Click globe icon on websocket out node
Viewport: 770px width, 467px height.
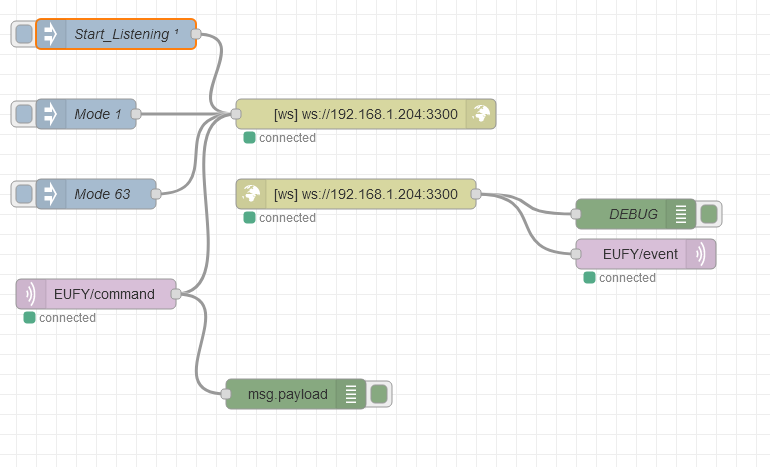tap(481, 114)
